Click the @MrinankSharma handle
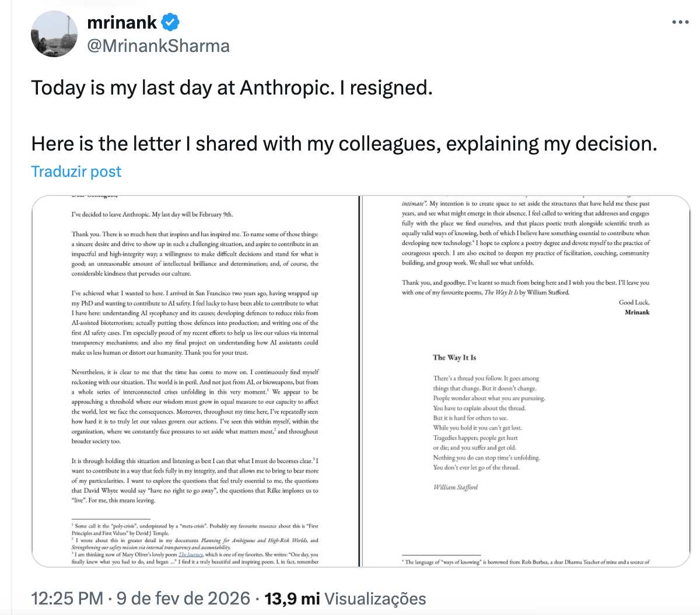 click(x=158, y=46)
